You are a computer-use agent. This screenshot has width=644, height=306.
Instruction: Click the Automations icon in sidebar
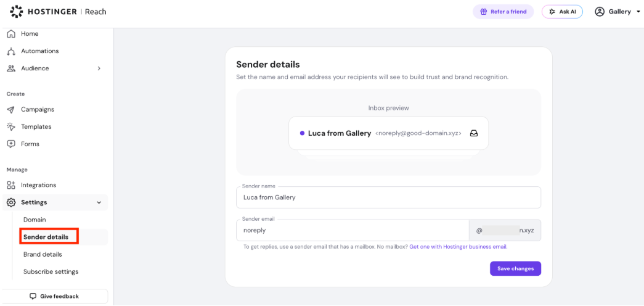tap(11, 51)
